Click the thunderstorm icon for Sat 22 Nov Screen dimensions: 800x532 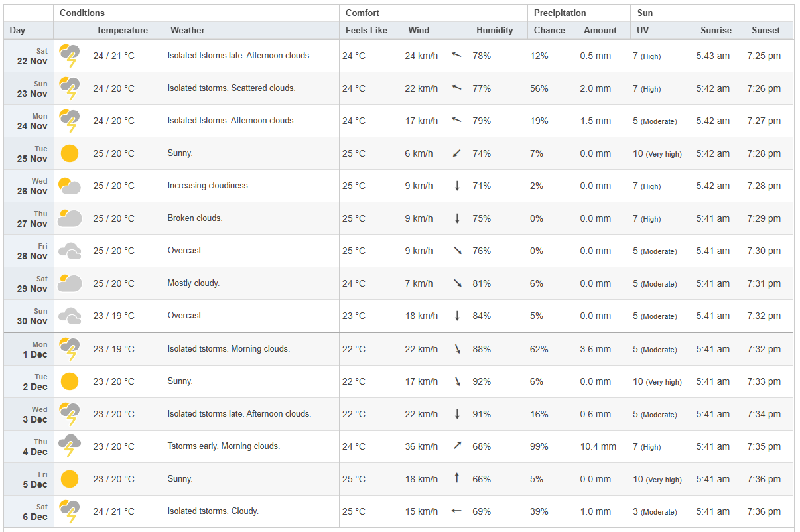[70, 56]
